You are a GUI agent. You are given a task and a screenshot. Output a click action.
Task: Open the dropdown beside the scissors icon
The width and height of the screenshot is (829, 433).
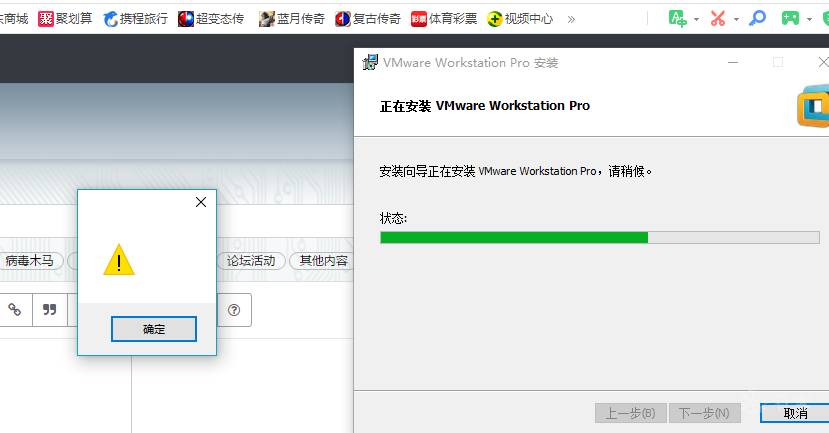pyautogui.click(x=736, y=20)
